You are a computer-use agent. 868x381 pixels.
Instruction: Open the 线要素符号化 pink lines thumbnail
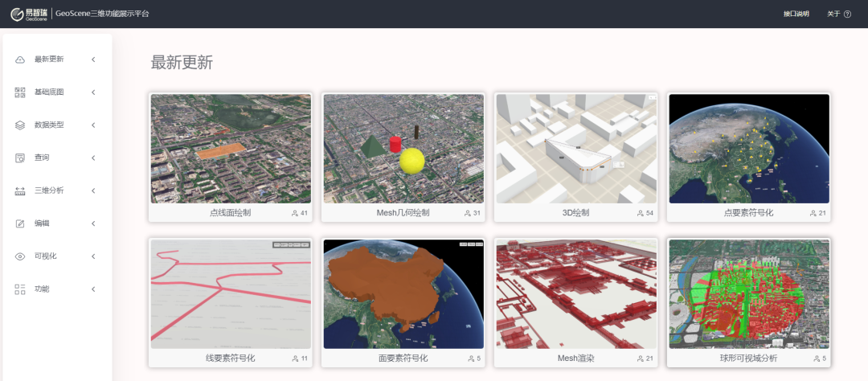tap(231, 294)
